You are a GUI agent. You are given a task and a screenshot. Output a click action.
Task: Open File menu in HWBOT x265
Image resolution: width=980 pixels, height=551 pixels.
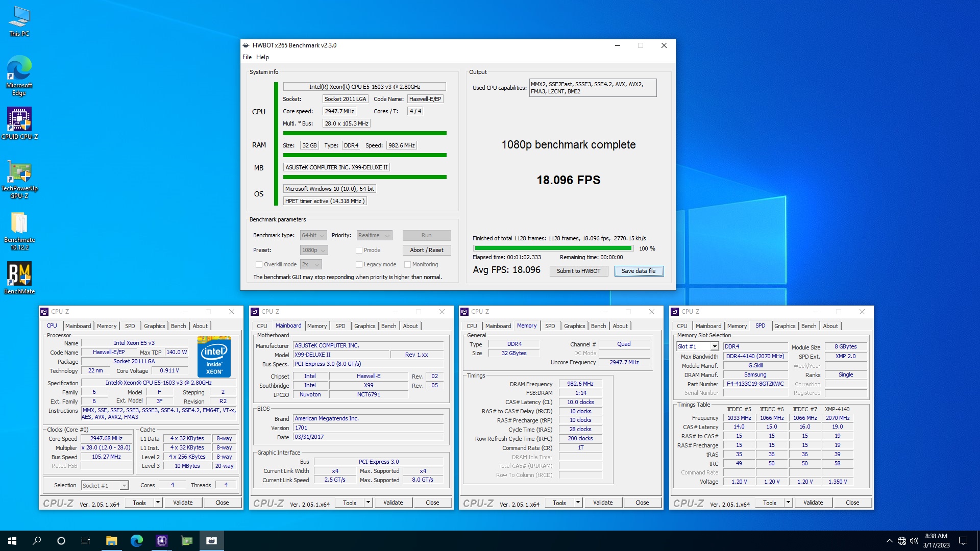[247, 57]
